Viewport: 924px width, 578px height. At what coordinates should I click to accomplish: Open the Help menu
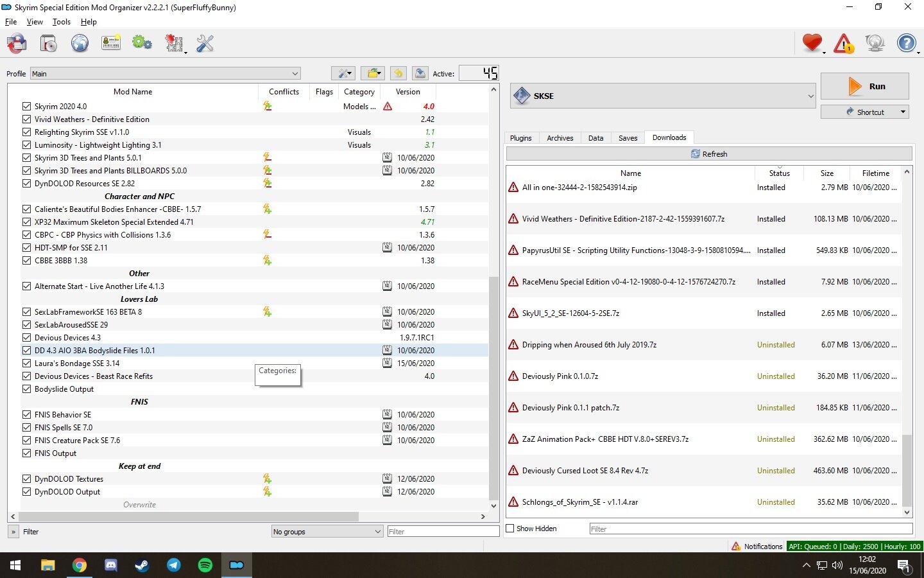coord(89,22)
